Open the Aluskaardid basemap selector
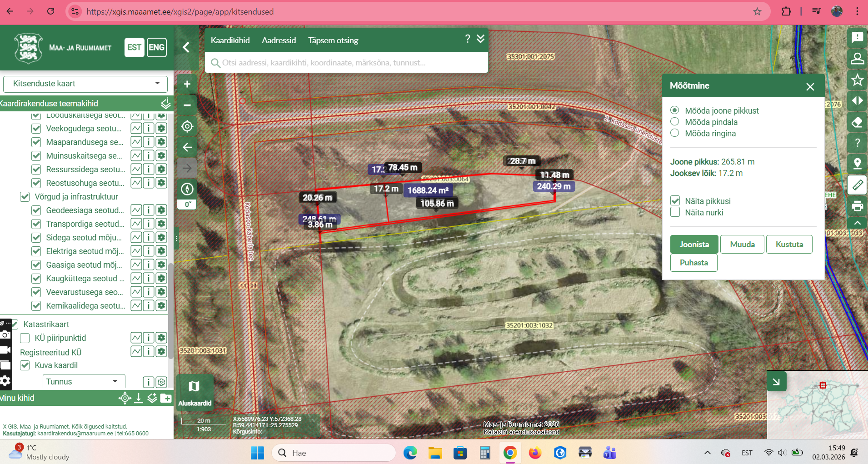868x464 pixels. tap(195, 392)
